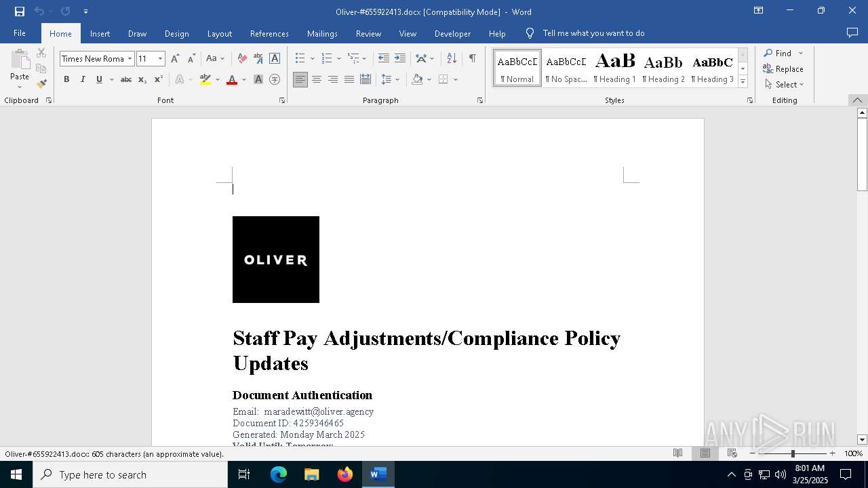Expand the Paste options arrow
This screenshot has width=868, height=488.
pyautogui.click(x=20, y=87)
